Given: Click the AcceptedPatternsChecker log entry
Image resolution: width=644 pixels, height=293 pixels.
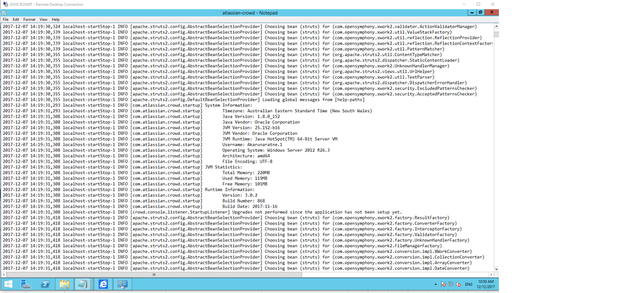Looking at the screenshot, I should [x=239, y=94].
